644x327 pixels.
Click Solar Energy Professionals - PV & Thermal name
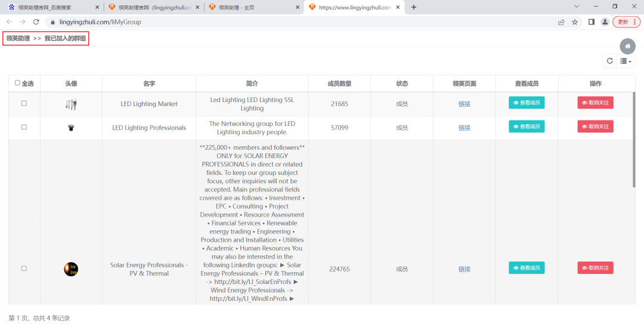(x=149, y=269)
